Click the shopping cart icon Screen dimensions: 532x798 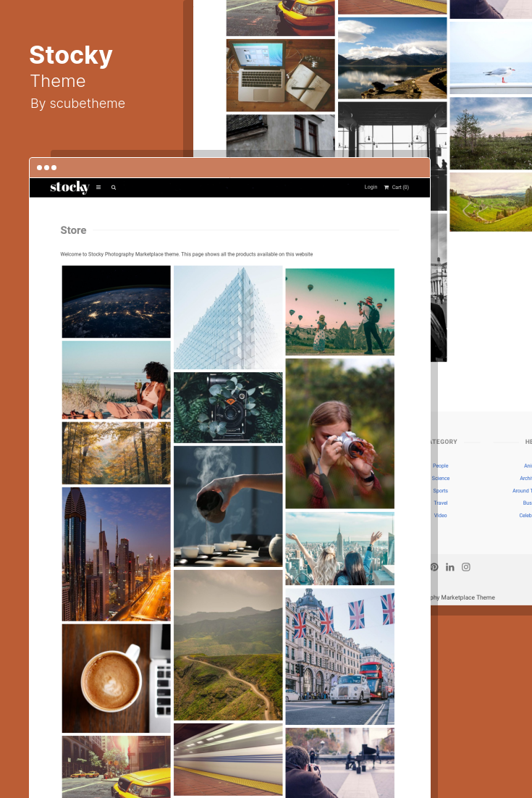coord(387,188)
